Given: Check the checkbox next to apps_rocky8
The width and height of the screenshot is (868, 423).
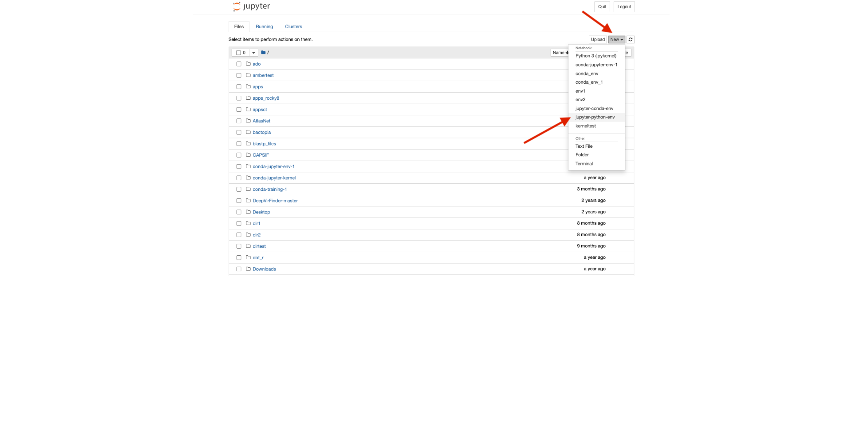Looking at the screenshot, I should [x=239, y=98].
